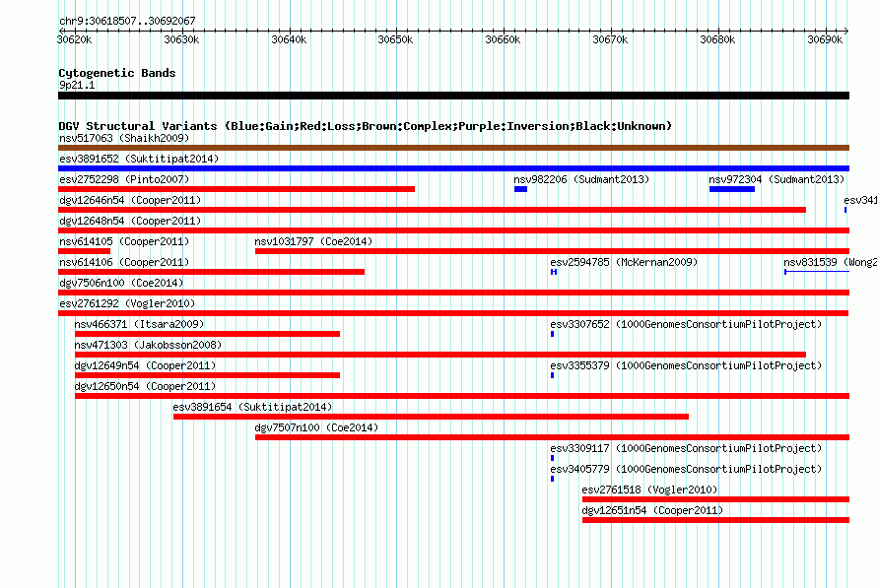Select the esv2752298 (Pinto2007) red loss bar

(236, 189)
